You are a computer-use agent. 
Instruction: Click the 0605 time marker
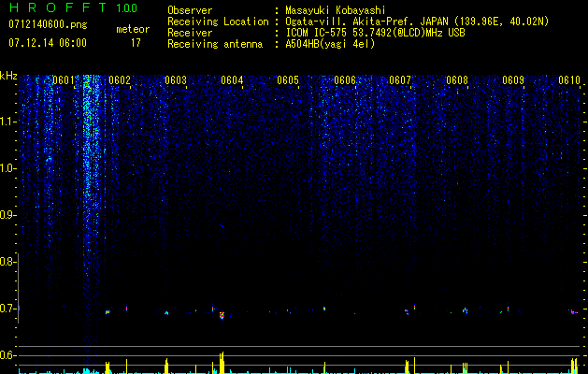click(288, 79)
